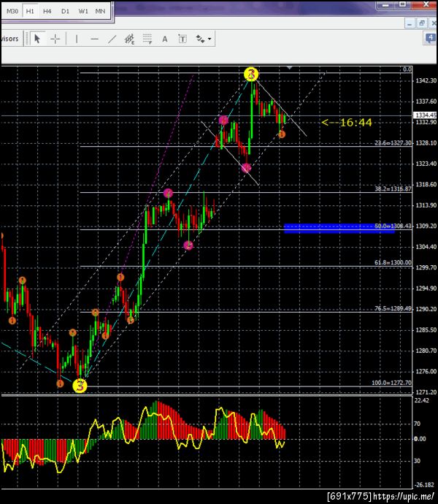Minimize the main terminal window
Screen dimensions: 438x504
(x=385, y=5)
